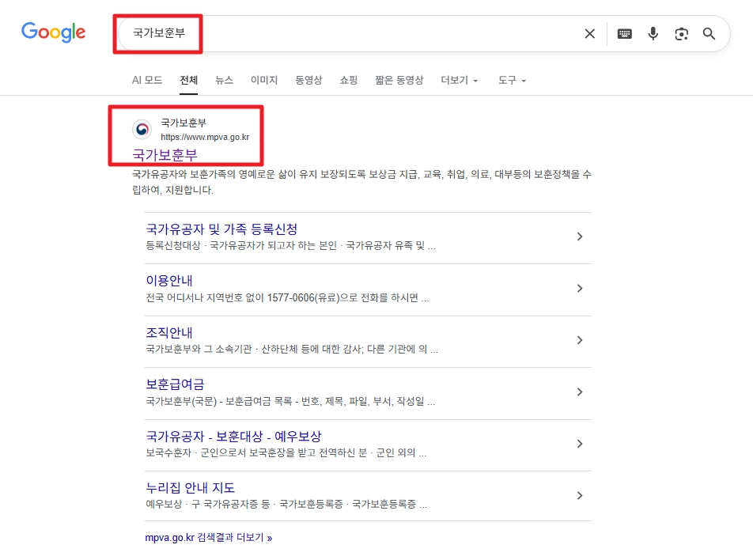Switch to the 뉴스 tab
The image size is (753, 560).
pos(224,80)
